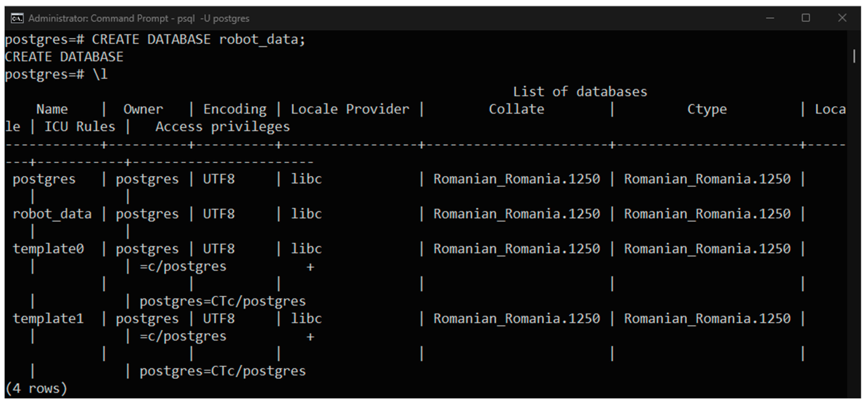Viewport: 868px width, 408px height.
Task: Click the vertical scrollbar thumb
Action: (854, 56)
